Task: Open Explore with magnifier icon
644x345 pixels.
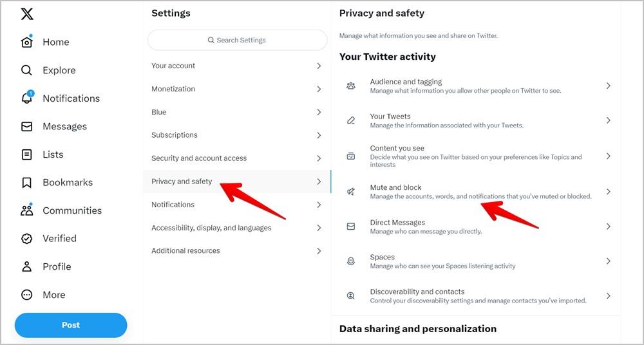Action: [26, 70]
